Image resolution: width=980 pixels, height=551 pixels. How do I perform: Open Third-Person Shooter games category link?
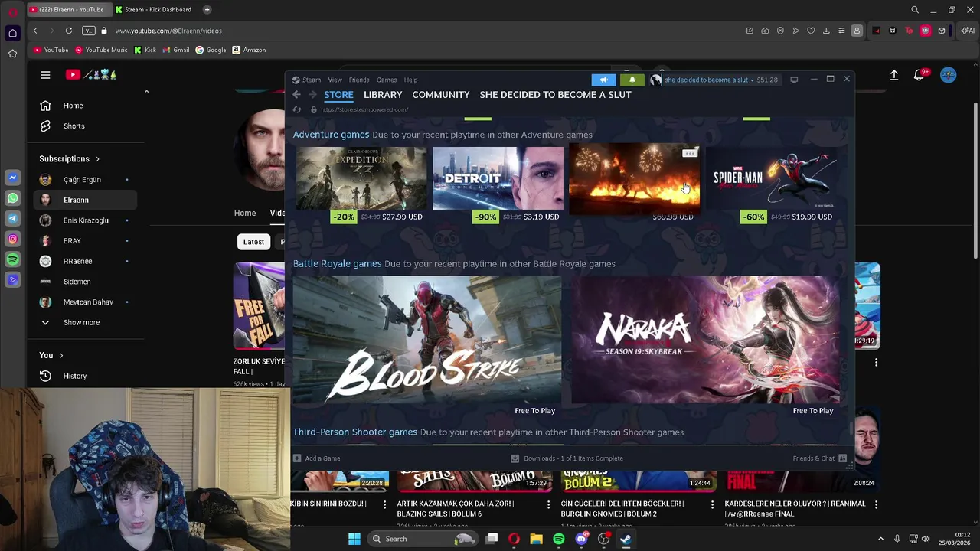354,432
